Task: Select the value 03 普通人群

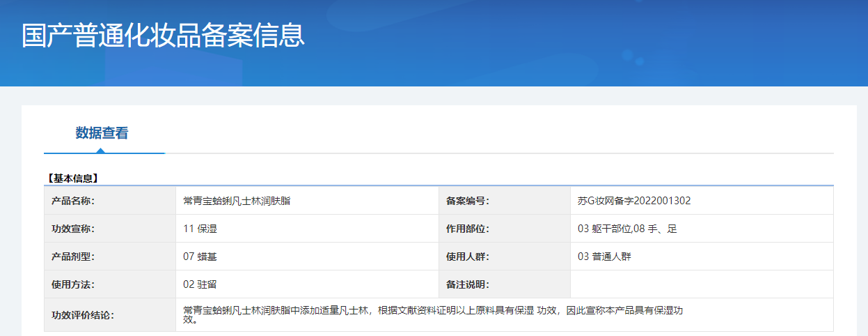Action: [605, 257]
